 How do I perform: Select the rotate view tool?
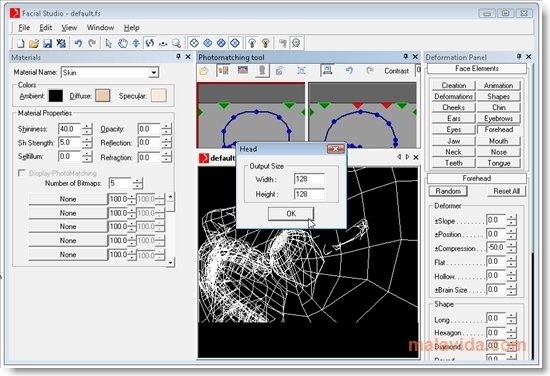150,43
